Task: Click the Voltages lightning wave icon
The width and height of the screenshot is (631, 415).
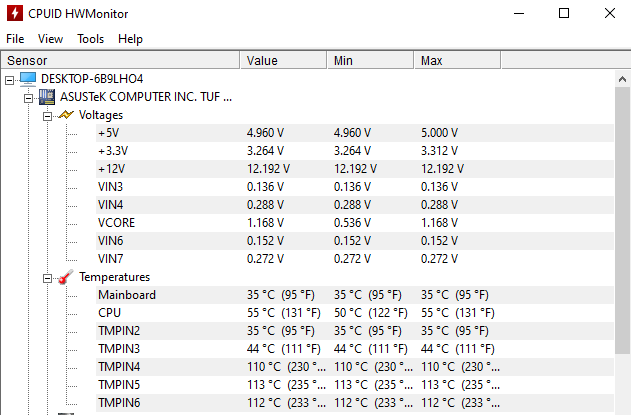Action: [66, 115]
